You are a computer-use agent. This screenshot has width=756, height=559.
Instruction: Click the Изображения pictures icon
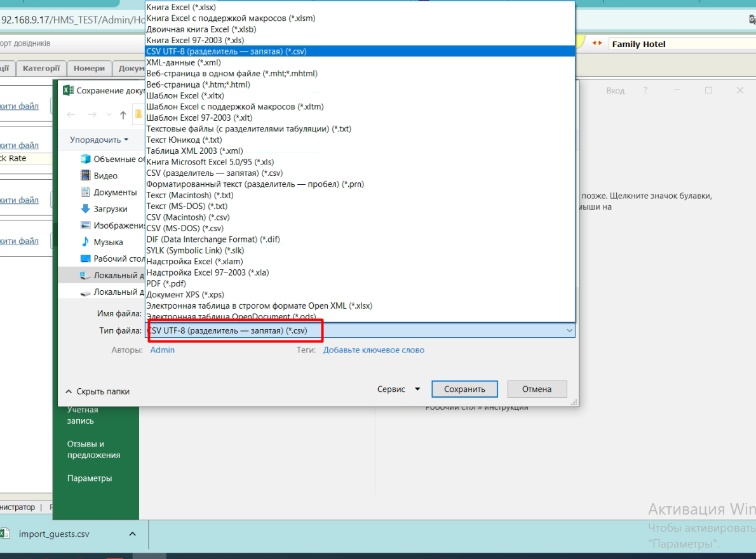tap(85, 226)
